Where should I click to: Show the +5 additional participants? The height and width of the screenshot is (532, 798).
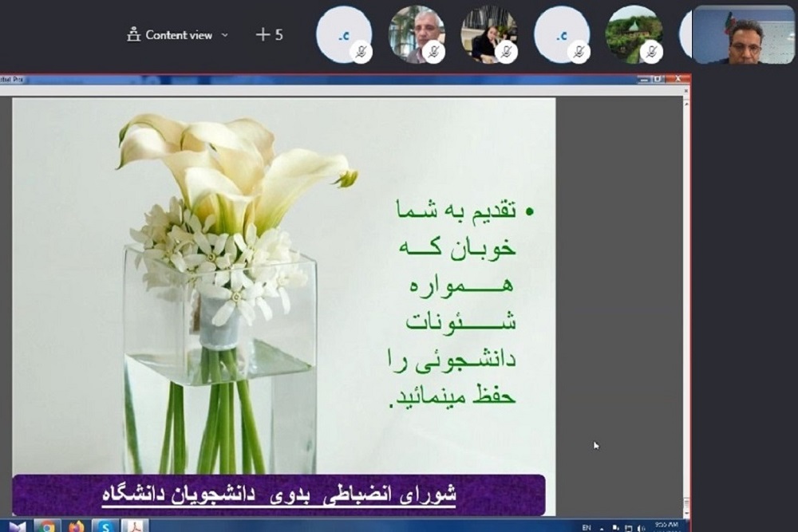point(269,35)
